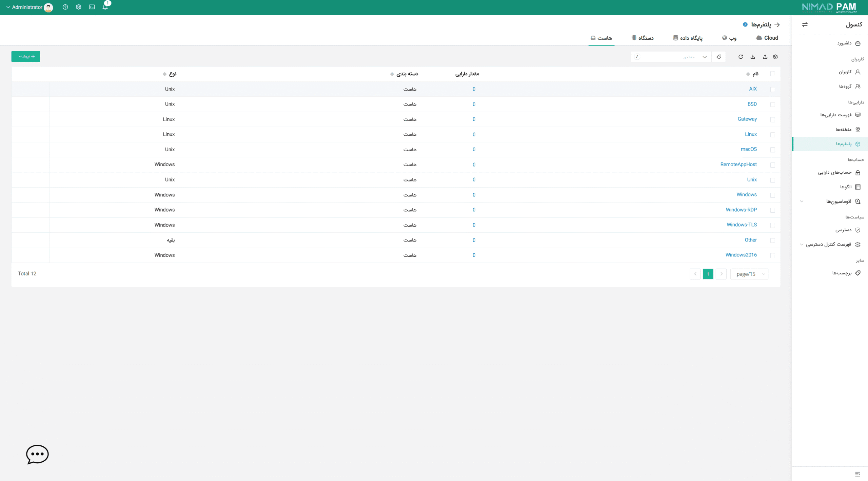
Task: Select the Gateway row checkbox
Action: point(773,119)
